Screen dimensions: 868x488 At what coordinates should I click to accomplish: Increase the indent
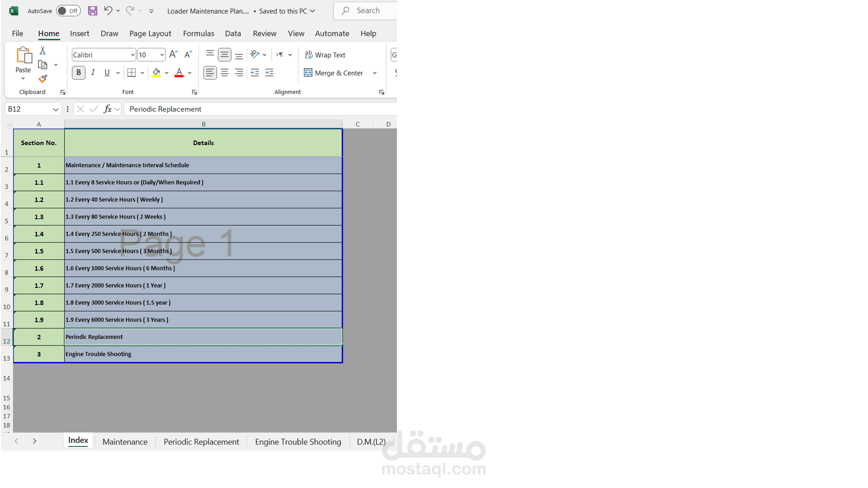point(269,73)
